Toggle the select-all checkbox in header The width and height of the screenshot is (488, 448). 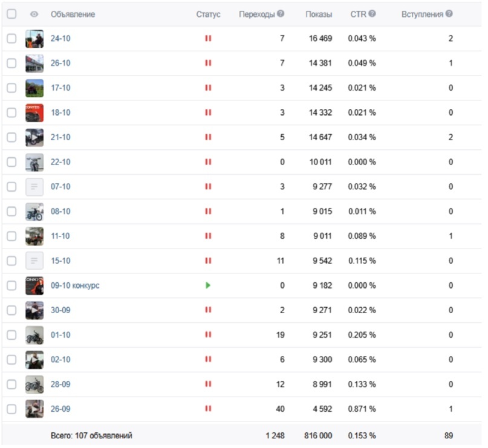coord(11,14)
